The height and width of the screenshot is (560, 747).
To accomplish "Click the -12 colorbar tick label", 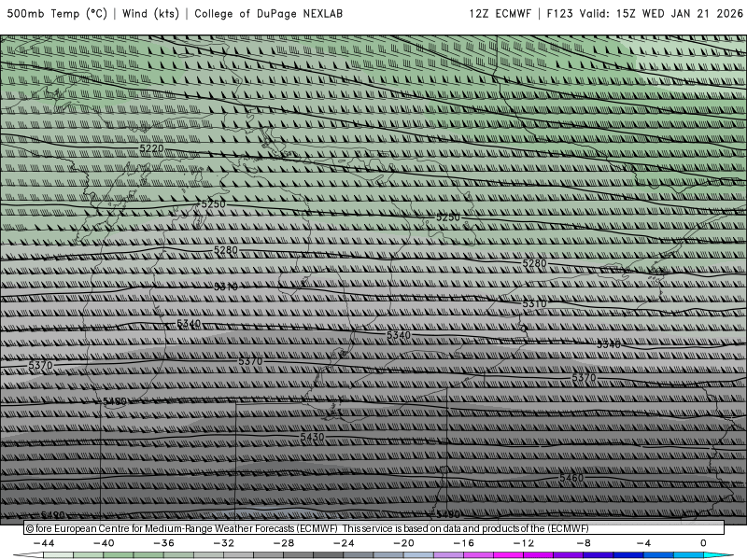I will (524, 543).
